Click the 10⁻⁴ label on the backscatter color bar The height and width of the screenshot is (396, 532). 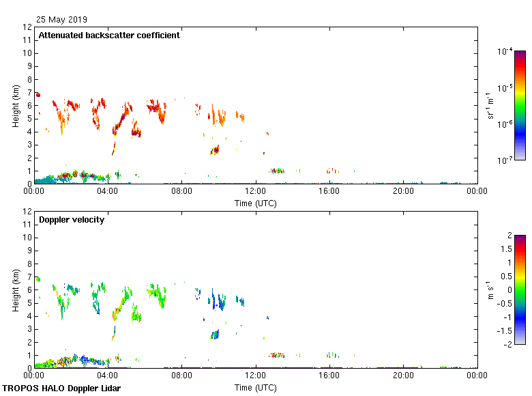504,52
